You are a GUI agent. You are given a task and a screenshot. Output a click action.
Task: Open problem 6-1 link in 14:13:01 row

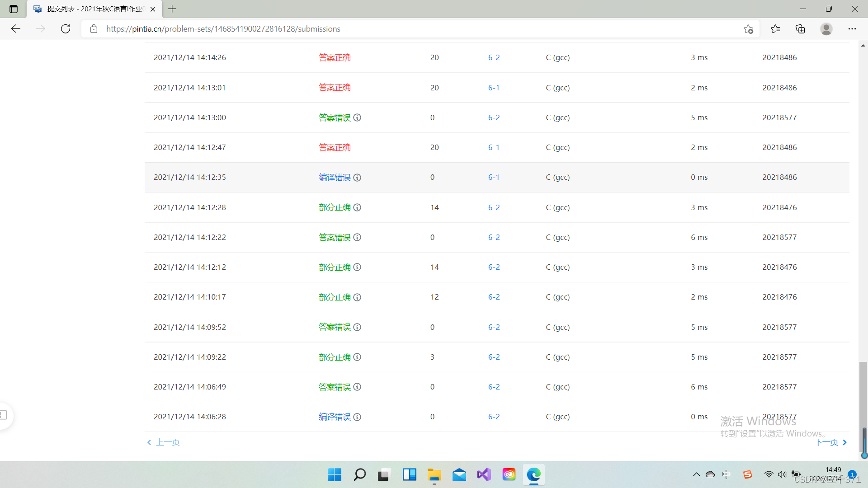pyautogui.click(x=494, y=88)
